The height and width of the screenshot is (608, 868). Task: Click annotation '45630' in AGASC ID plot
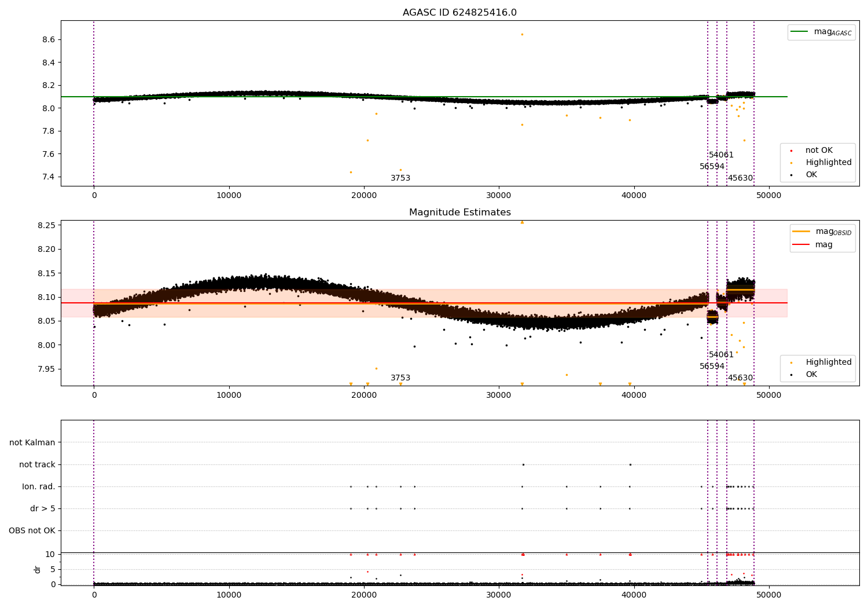(740, 178)
